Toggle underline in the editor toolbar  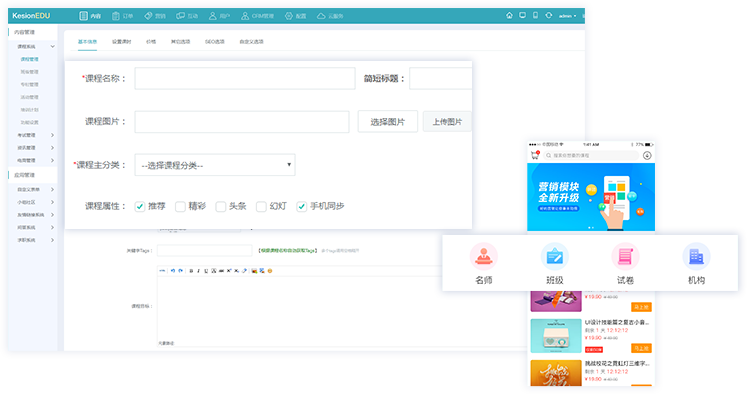206,271
